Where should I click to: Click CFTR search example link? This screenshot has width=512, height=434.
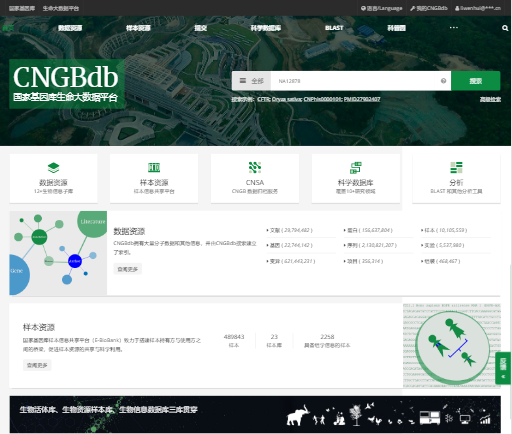coord(263,99)
